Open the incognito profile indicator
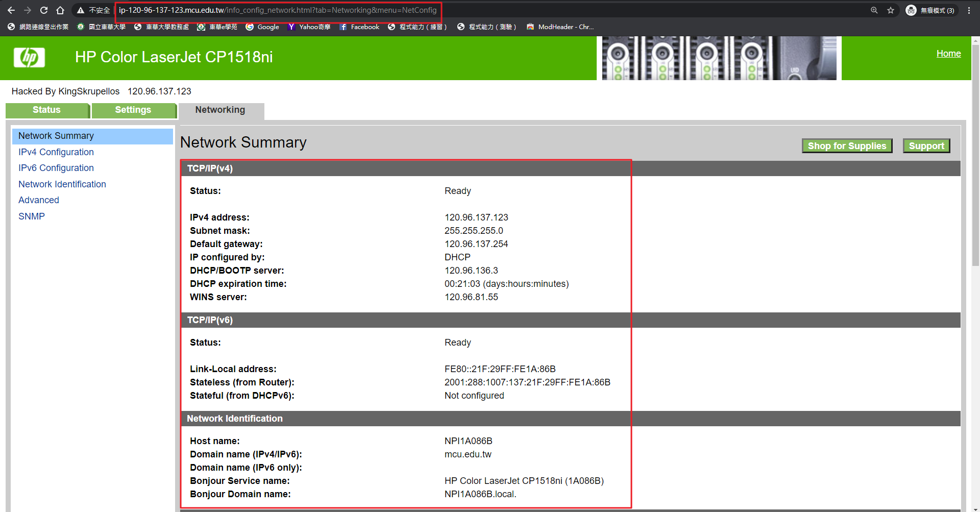 (x=931, y=10)
